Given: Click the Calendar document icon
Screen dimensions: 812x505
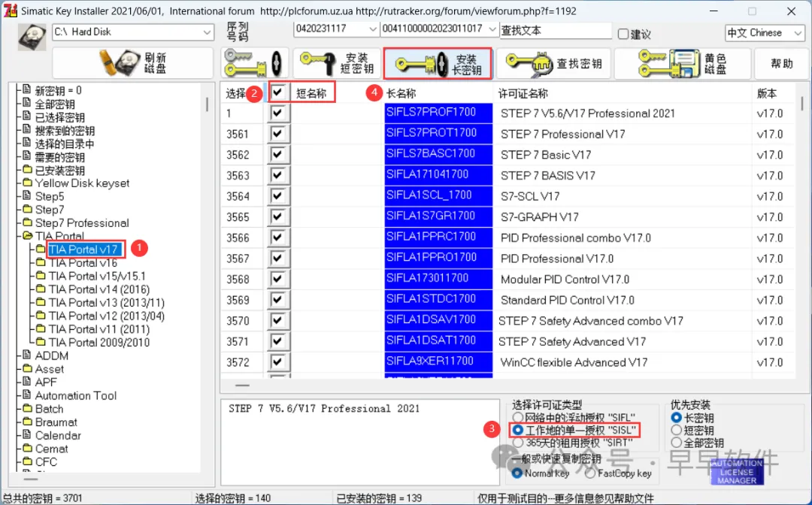Looking at the screenshot, I should (x=28, y=434).
